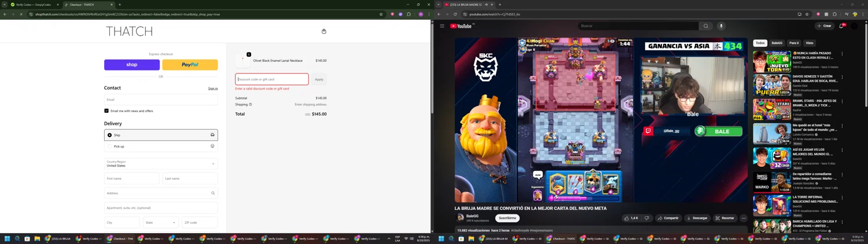Image resolution: width=868 pixels, height=244 pixels.
Task: Bookmark the THATCH checkout page with star
Action: (x=381, y=14)
